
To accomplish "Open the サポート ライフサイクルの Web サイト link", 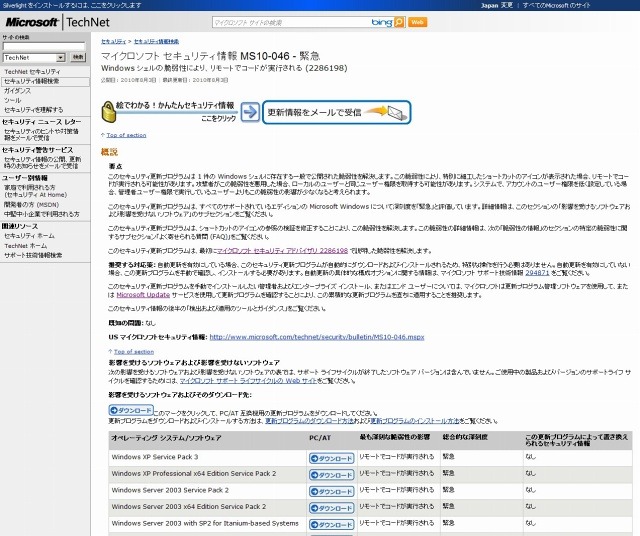I will pyautogui.click(x=248, y=381).
